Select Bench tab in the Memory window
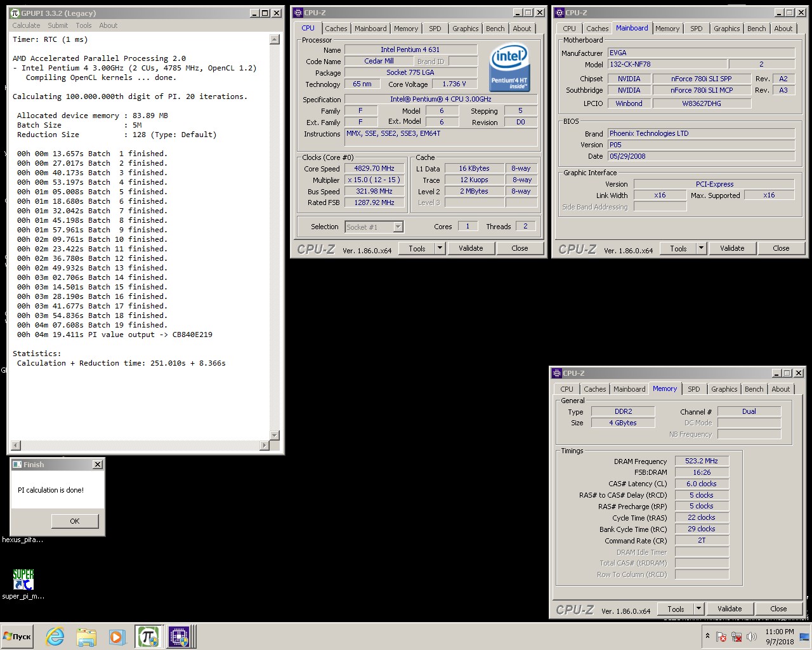 click(x=754, y=389)
